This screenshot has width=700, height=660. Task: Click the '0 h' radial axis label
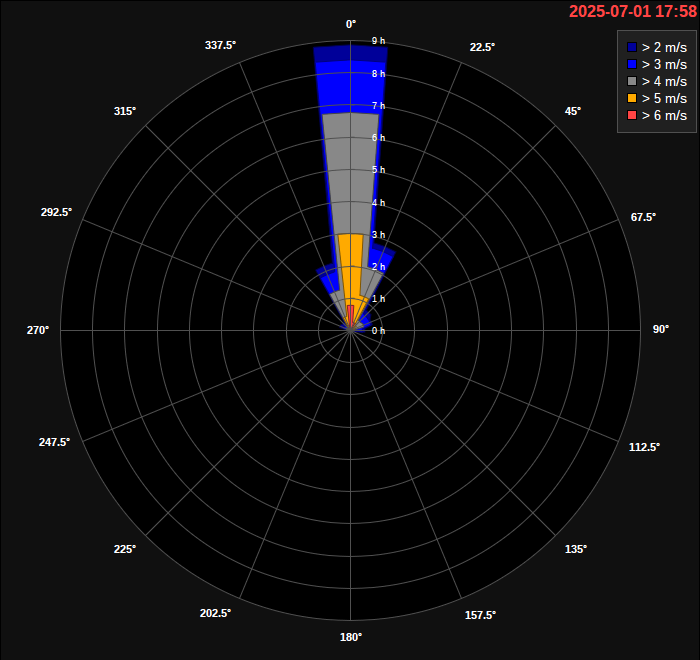(x=379, y=331)
